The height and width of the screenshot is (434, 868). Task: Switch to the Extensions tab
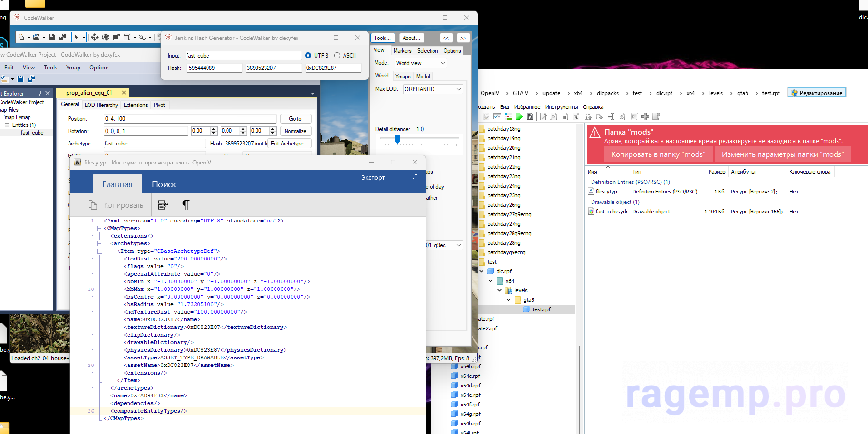tap(136, 105)
